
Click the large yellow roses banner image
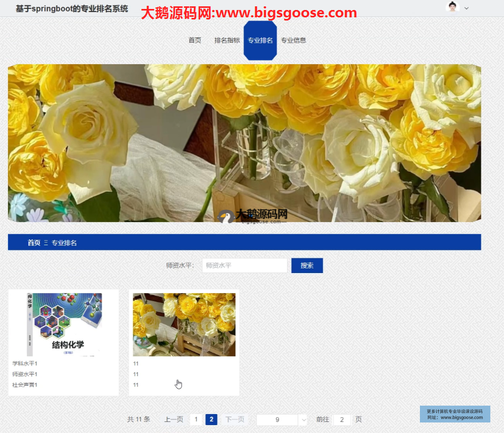coord(244,143)
